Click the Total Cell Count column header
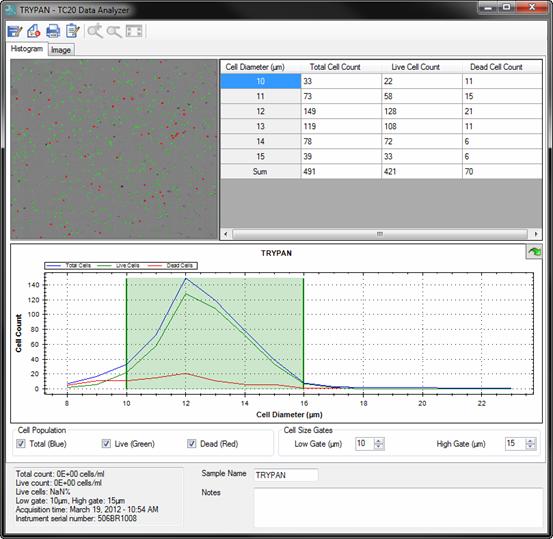Image resolution: width=553 pixels, height=539 pixels. 335,67
